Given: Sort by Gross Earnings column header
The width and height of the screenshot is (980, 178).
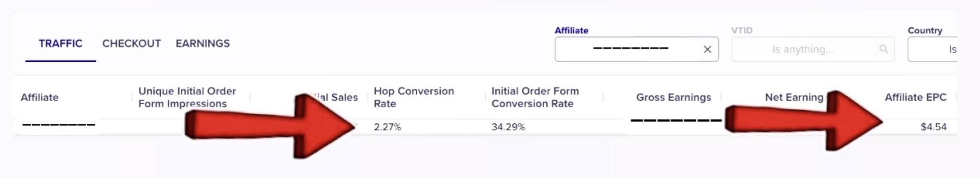Looking at the screenshot, I should coord(673,97).
